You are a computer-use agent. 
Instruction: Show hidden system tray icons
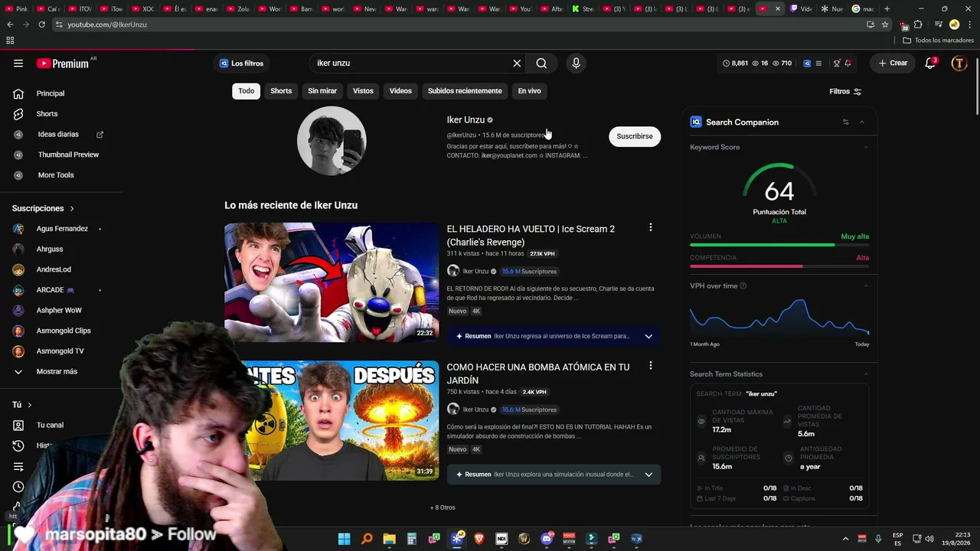pos(845,539)
